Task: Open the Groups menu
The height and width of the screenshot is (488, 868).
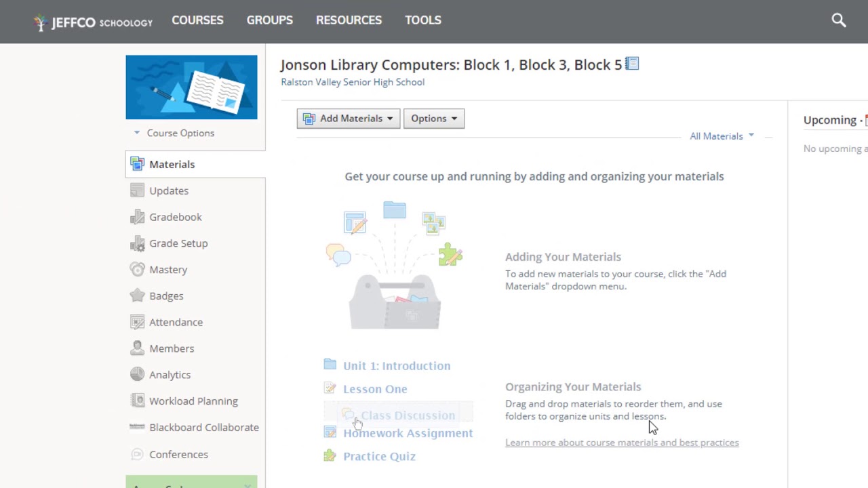Action: click(270, 20)
